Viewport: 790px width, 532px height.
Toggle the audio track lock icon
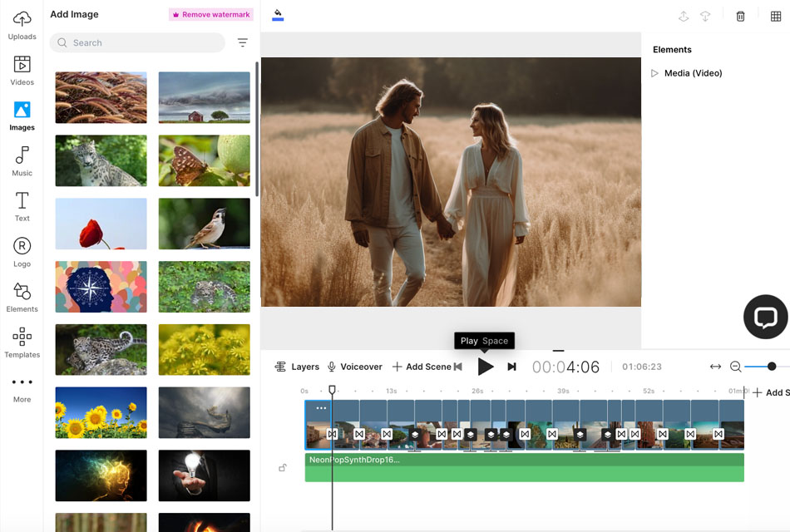(283, 467)
